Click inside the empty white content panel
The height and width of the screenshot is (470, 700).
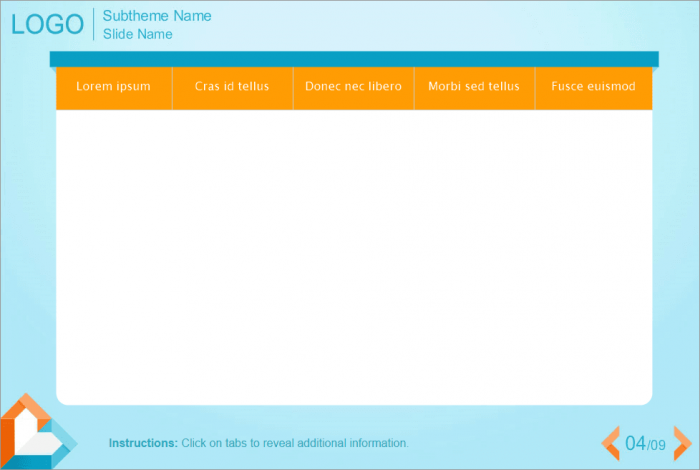pos(354,255)
